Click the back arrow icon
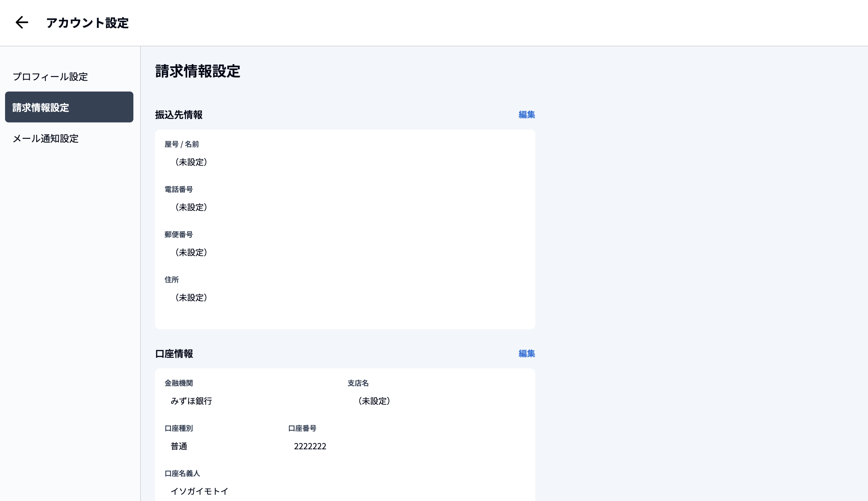The image size is (868, 501). click(22, 23)
